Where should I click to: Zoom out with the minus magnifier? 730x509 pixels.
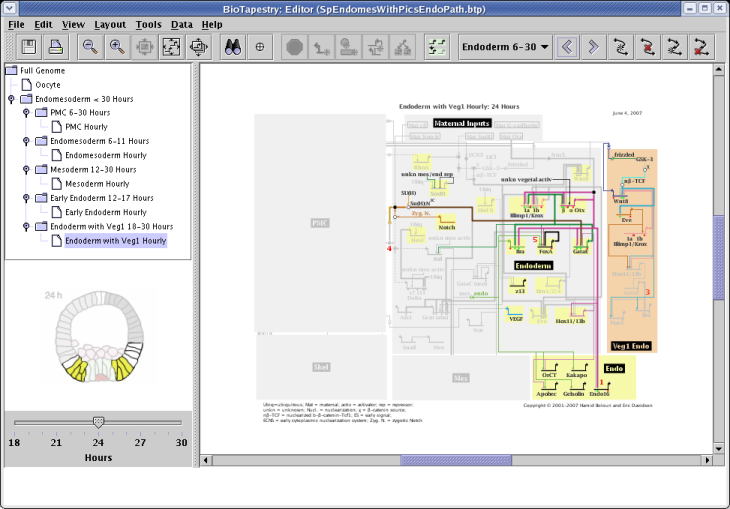[90, 47]
